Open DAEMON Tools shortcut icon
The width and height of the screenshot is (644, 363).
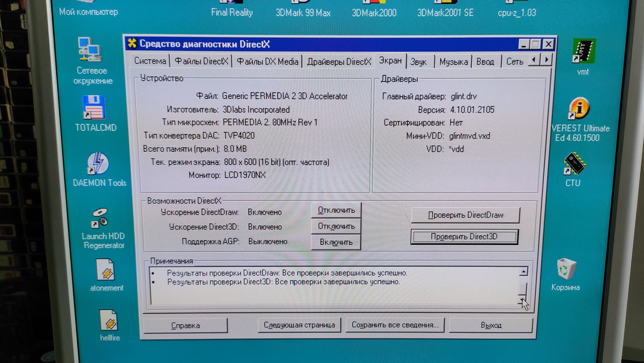[98, 164]
